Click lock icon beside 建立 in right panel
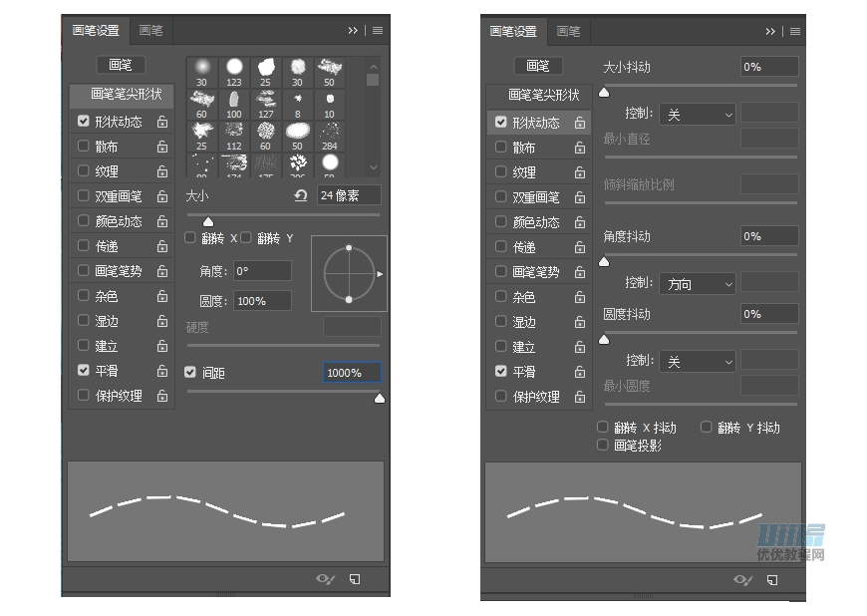This screenshot has height=616, width=867. tap(579, 347)
